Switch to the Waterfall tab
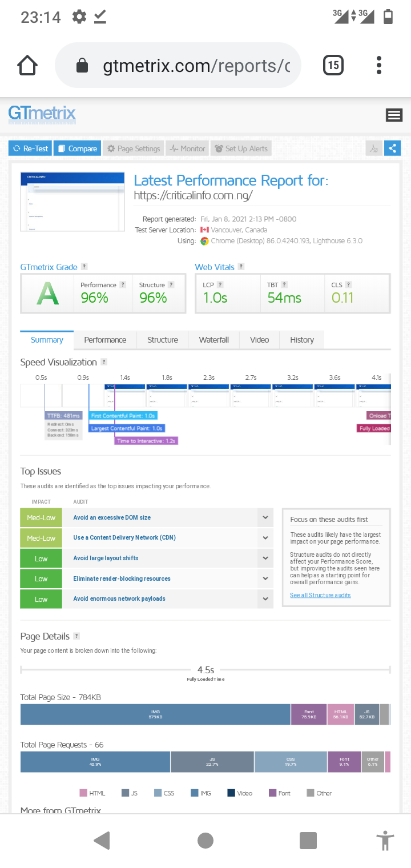411x868 pixels. (x=213, y=339)
